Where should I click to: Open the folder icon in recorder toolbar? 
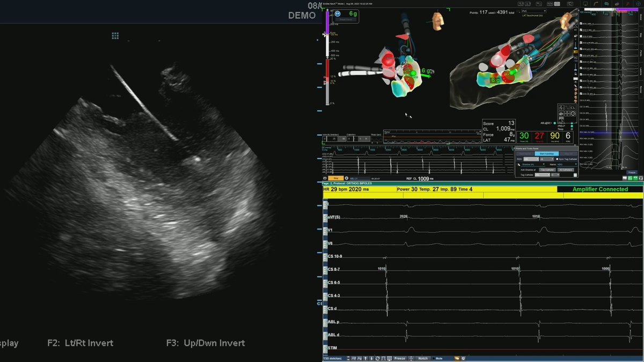[457, 358]
